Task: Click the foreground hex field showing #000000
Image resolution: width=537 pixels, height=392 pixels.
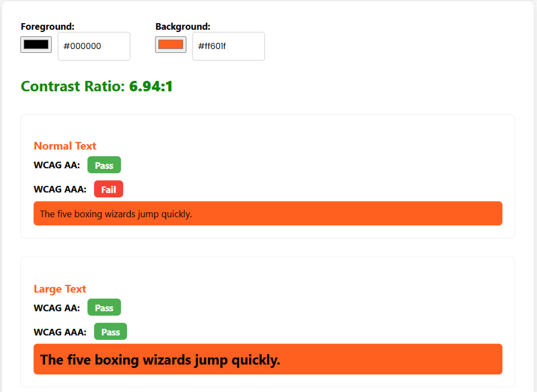Action: [x=93, y=46]
